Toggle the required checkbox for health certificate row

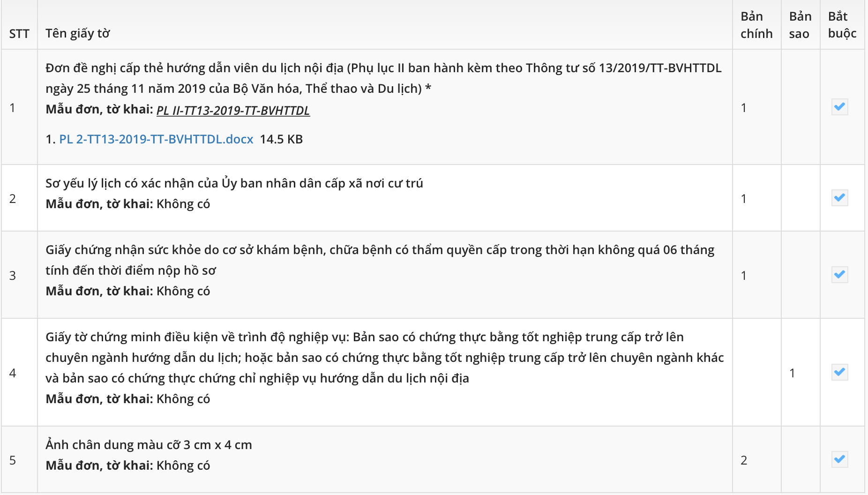tap(839, 274)
